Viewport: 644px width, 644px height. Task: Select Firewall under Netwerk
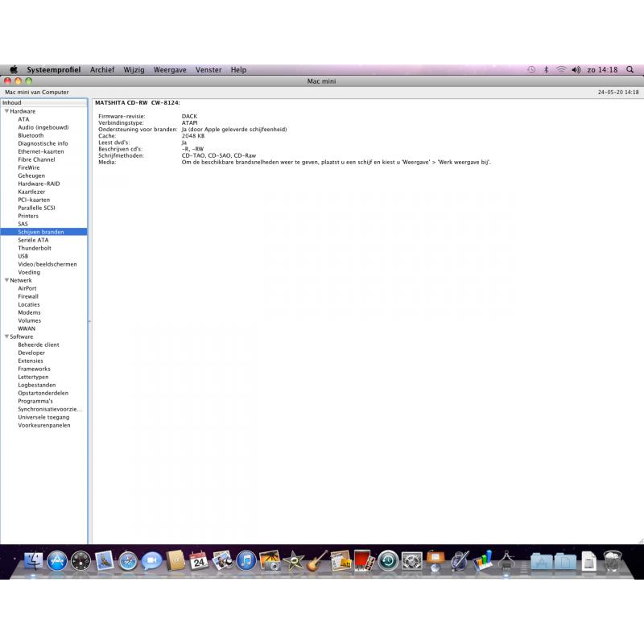coord(28,296)
